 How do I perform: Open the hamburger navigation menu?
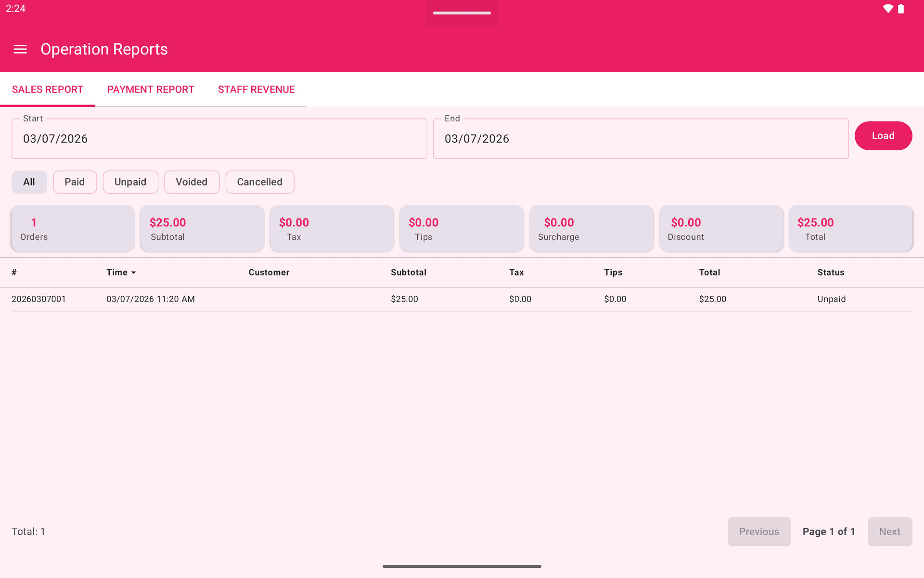[20, 49]
